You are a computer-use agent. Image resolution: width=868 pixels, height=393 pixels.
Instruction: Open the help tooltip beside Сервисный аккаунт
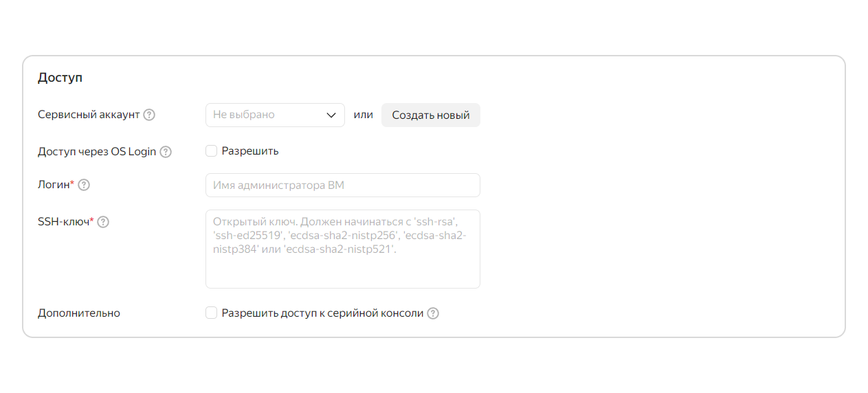click(x=149, y=115)
